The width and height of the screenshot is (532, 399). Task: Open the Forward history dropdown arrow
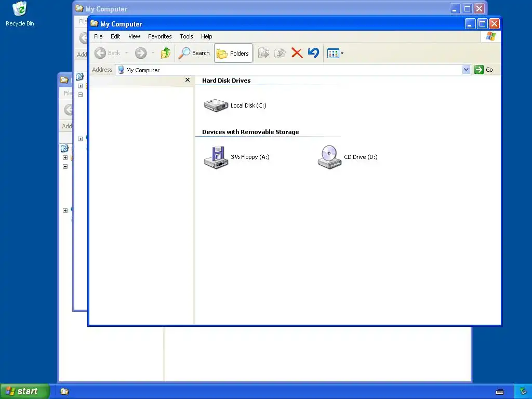[153, 53]
